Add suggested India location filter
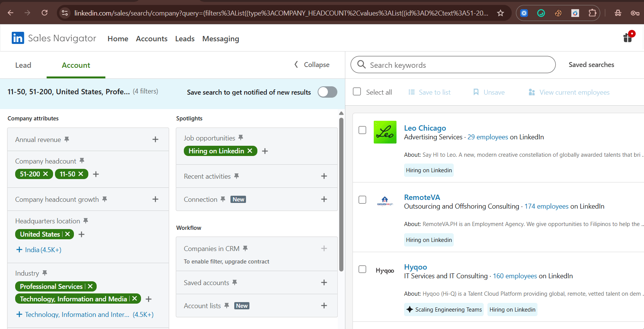 click(38, 250)
